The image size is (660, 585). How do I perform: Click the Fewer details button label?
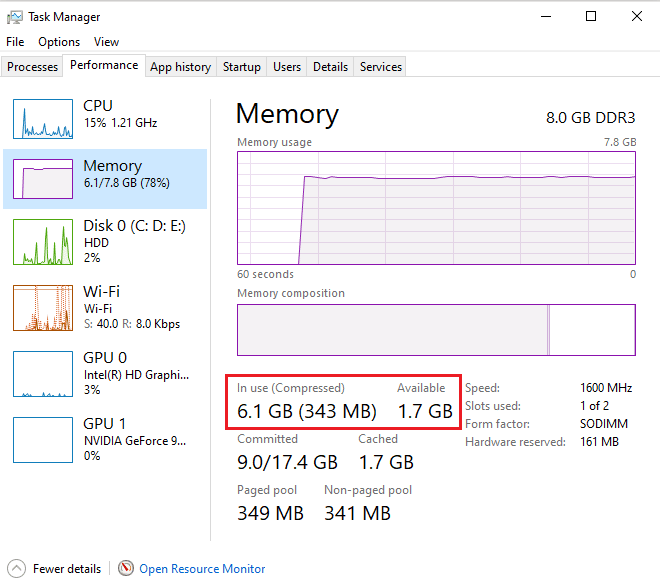(x=67, y=569)
